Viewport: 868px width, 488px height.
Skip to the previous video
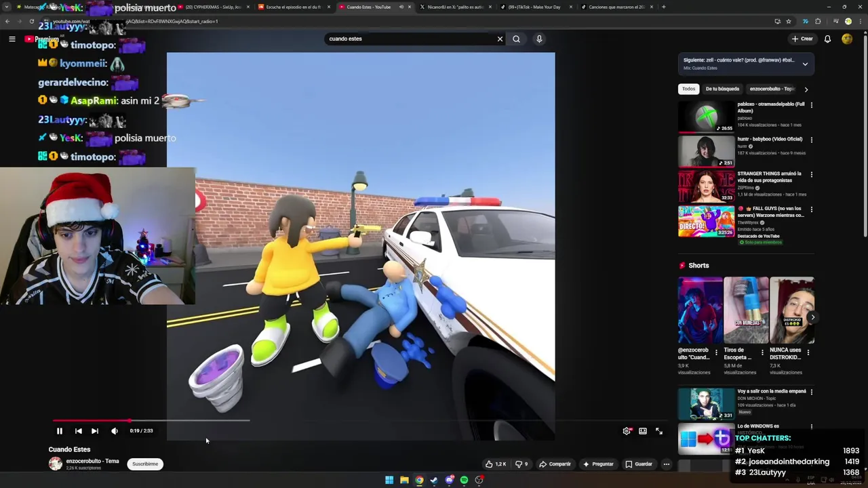79,431
